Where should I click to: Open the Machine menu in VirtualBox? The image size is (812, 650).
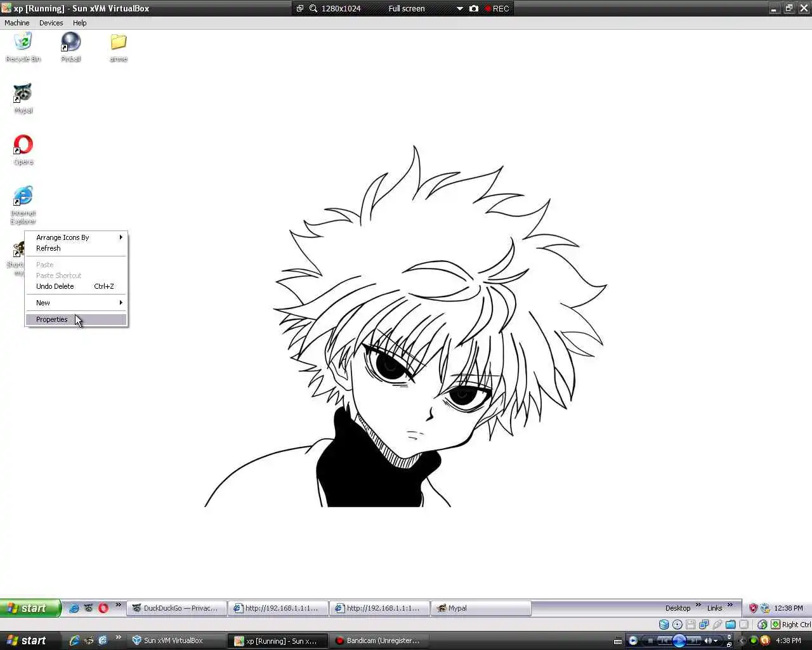[17, 23]
